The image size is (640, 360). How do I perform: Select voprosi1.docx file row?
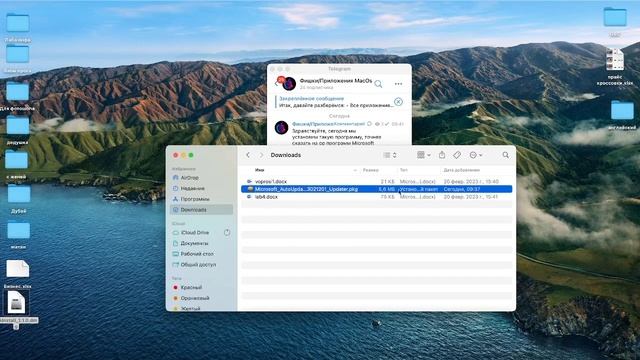(x=376, y=181)
